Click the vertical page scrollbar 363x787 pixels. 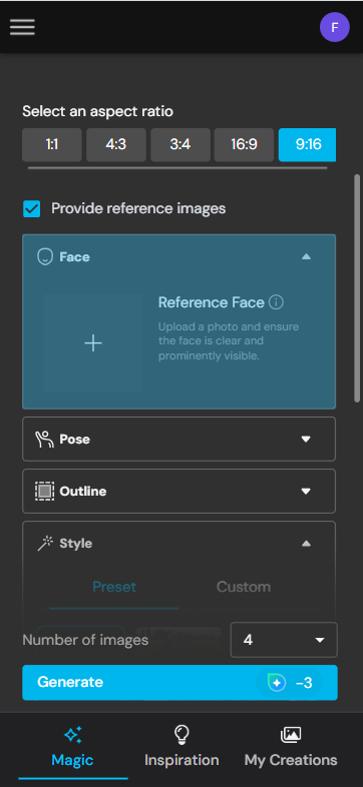tap(357, 289)
